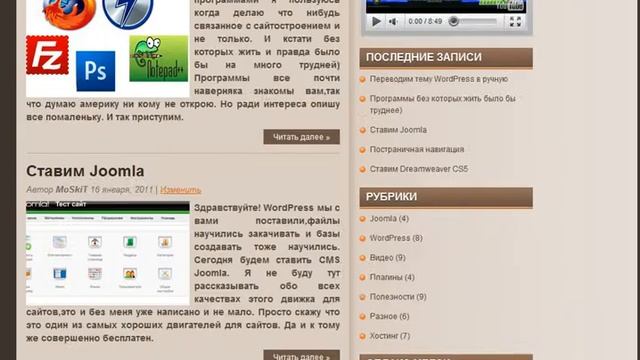Click the video time '0:00 / 8:49'

pyautogui.click(x=425, y=21)
